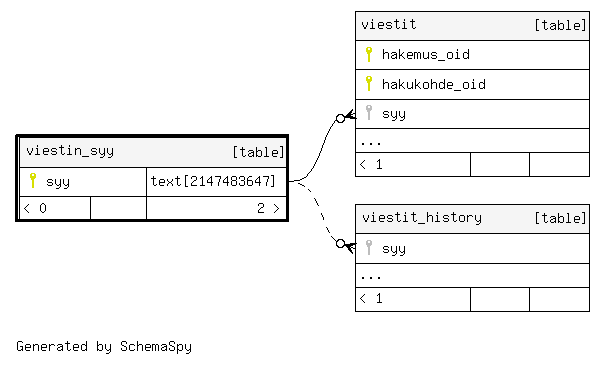Expand the '...' row in viestit_history table

point(472,276)
